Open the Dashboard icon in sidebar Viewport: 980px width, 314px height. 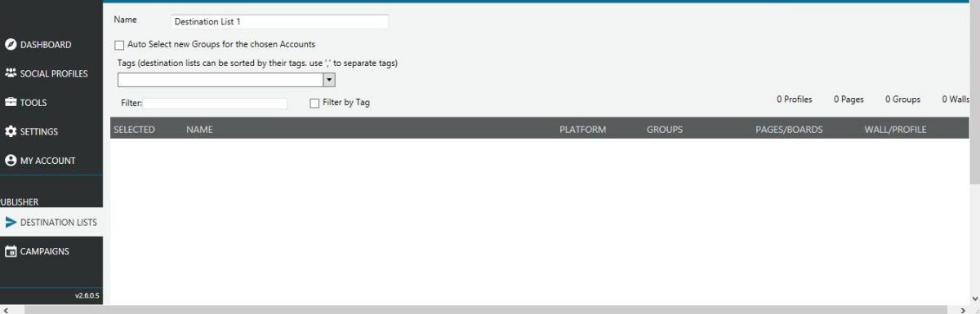(x=10, y=45)
